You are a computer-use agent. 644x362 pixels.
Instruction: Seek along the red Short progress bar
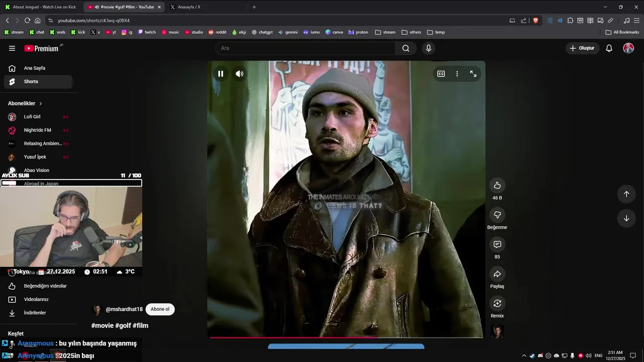coord(346,337)
